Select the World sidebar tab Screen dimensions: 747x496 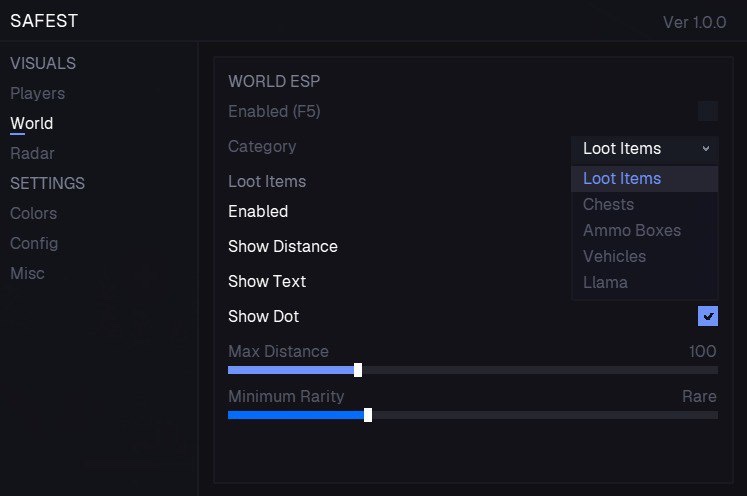pyautogui.click(x=31, y=123)
